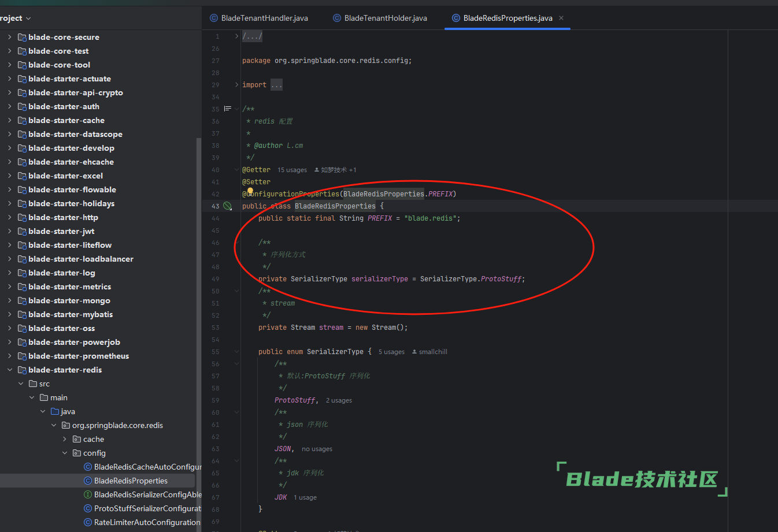Collapse the javadoc fold on line 35
This screenshot has width=778, height=532.
point(236,109)
